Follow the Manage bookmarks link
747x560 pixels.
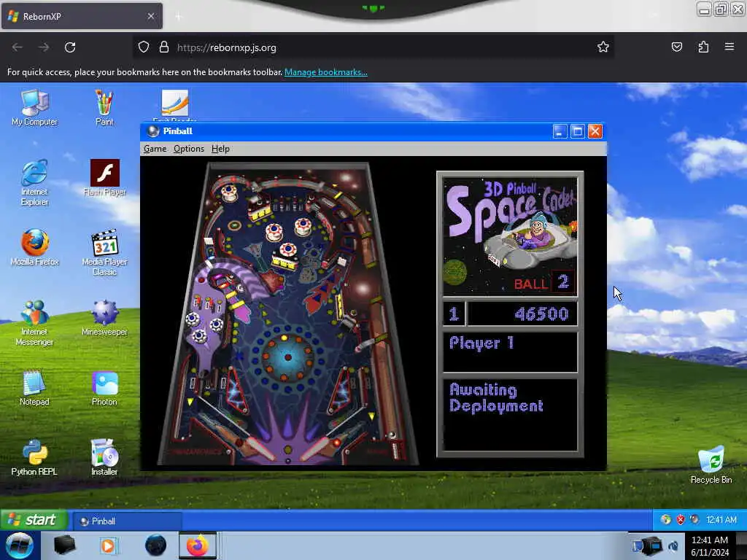326,72
